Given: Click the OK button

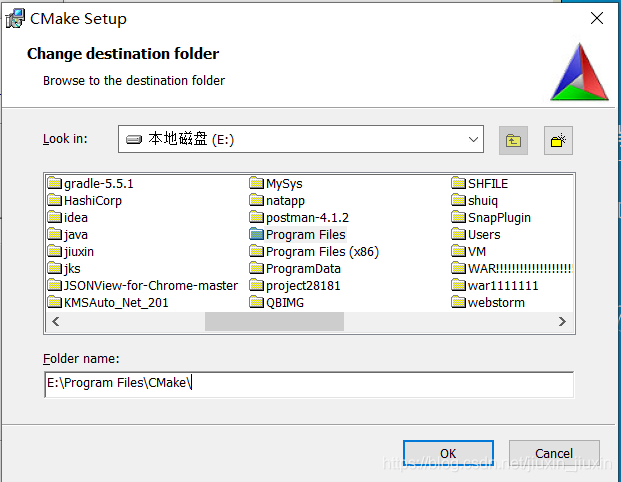Looking at the screenshot, I should pyautogui.click(x=448, y=453).
